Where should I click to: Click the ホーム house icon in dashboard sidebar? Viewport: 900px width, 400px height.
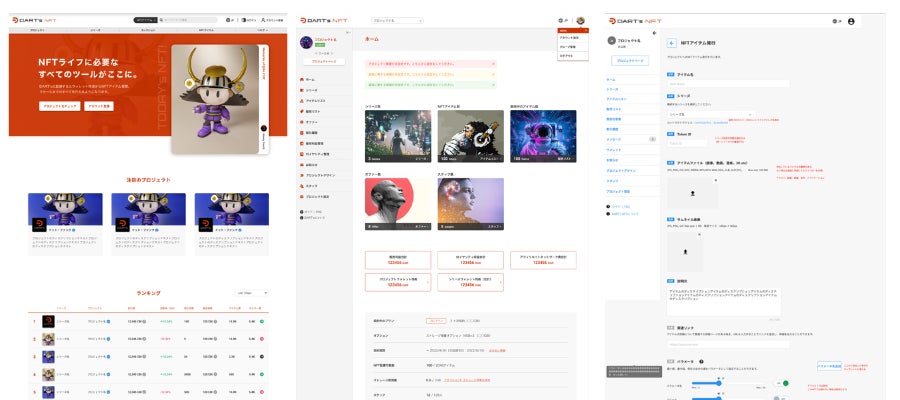tap(301, 80)
